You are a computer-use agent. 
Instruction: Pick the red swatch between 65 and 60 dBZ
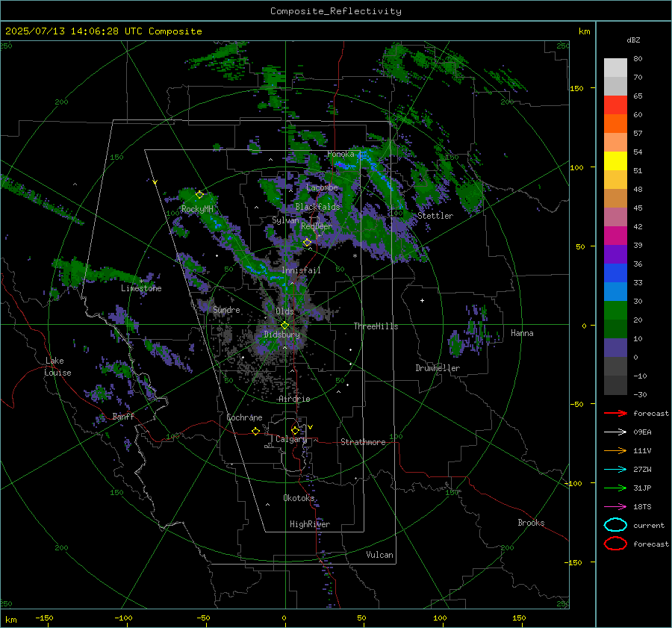coord(615,105)
